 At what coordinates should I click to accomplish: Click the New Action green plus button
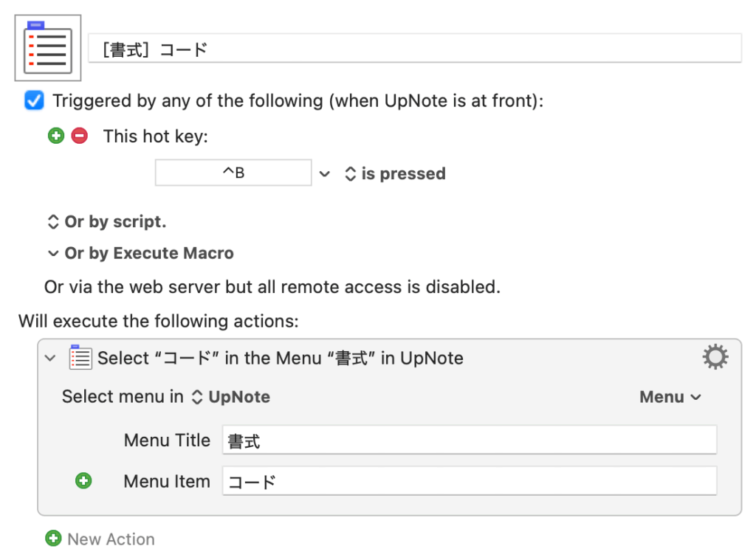pos(53,539)
